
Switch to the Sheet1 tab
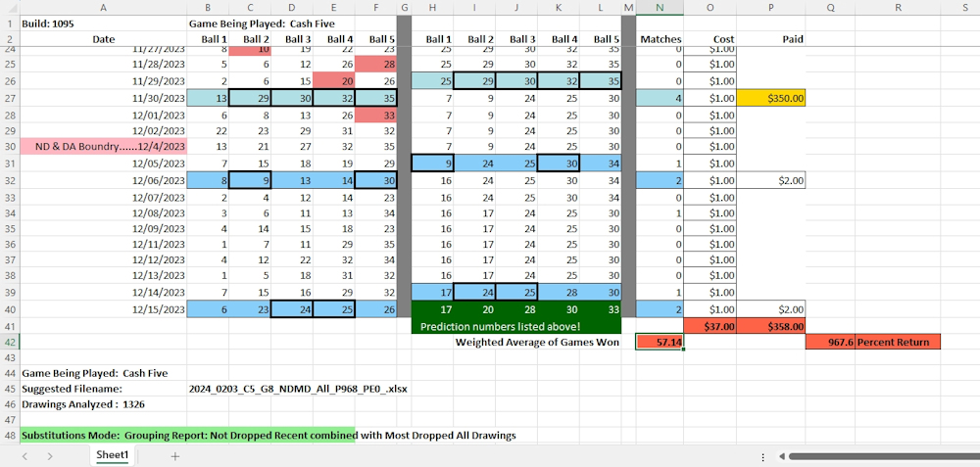pos(112,456)
